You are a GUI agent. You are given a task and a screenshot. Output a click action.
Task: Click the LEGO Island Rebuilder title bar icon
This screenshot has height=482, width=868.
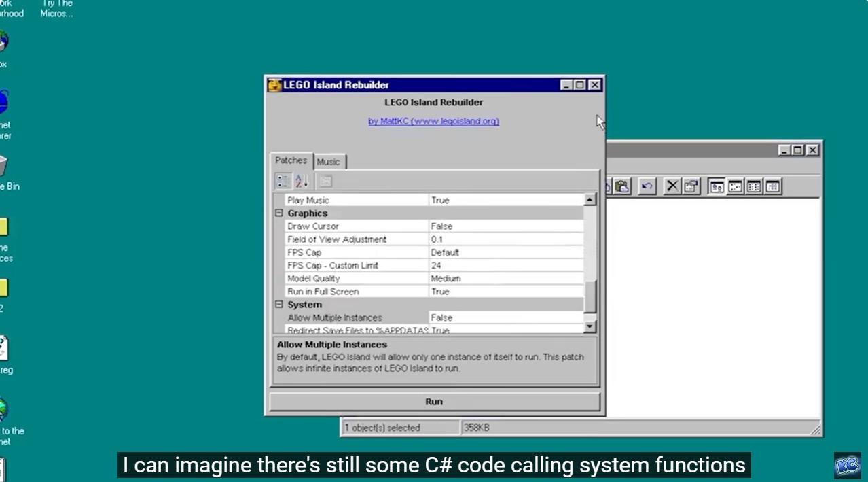[x=274, y=85]
